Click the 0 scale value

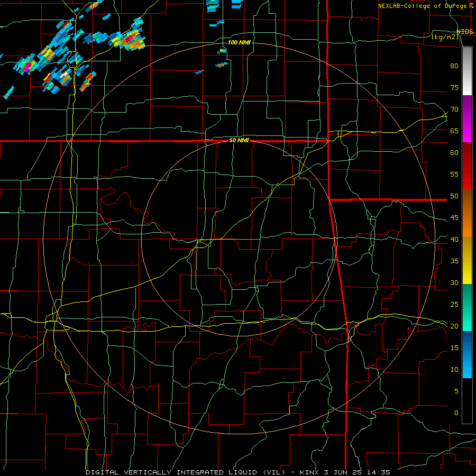coord(456,413)
